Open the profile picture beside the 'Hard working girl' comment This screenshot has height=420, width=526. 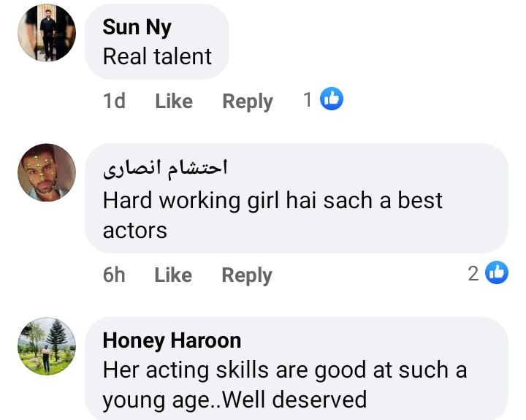[x=47, y=172]
